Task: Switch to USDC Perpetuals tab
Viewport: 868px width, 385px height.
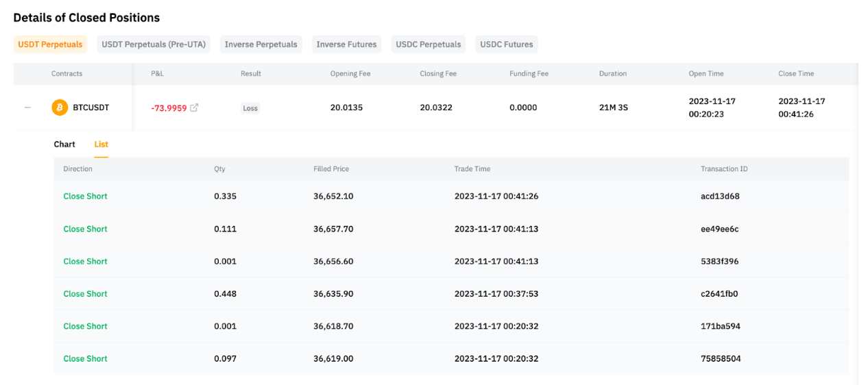Action: point(429,45)
